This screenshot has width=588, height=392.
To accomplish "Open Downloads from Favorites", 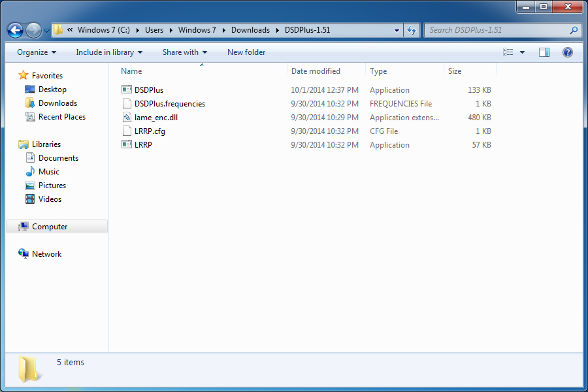I will (x=57, y=103).
